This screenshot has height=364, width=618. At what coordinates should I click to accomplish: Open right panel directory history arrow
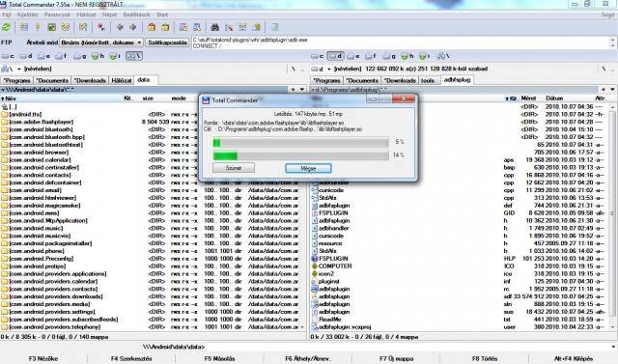(612, 90)
